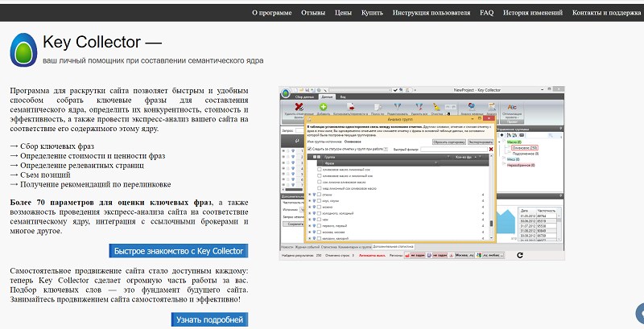Click the 'Узнать подробней' button
The image size is (644, 329).
click(x=209, y=319)
